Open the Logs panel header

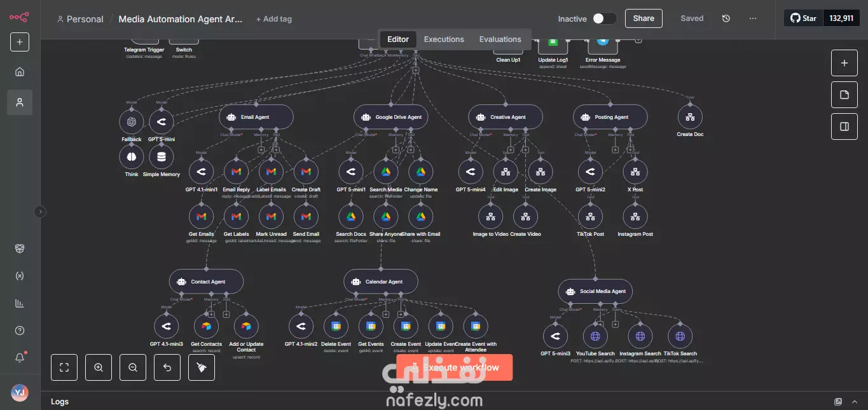[60, 402]
